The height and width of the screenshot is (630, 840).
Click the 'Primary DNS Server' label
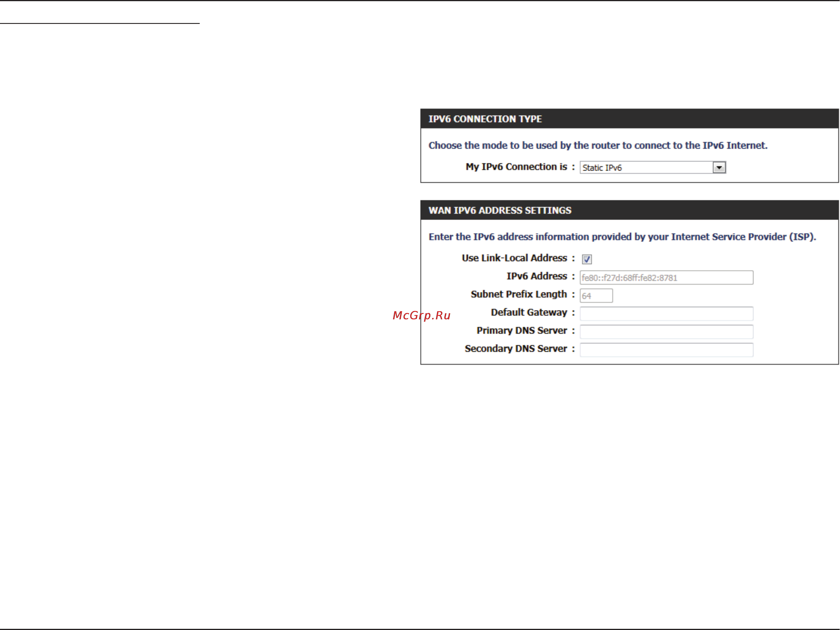(x=522, y=330)
